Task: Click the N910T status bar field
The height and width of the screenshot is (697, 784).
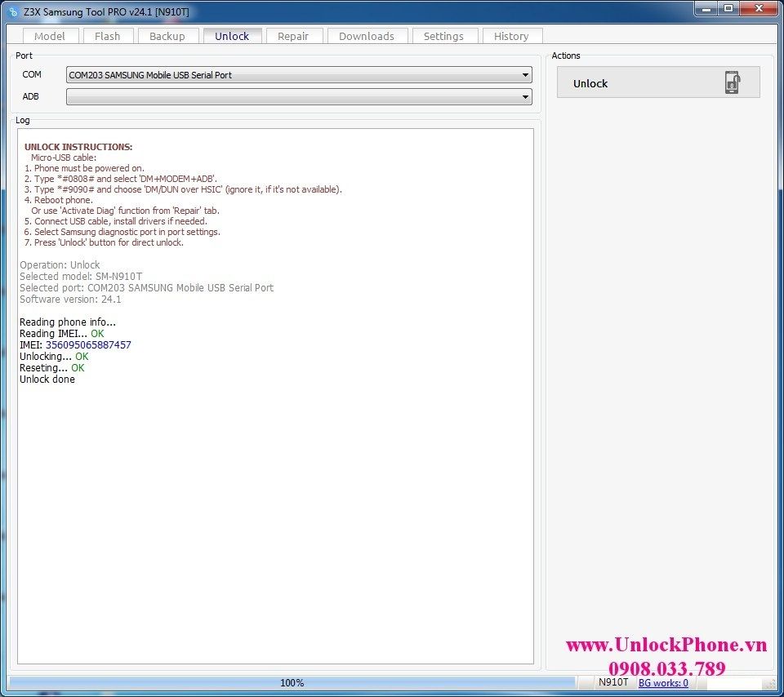Action: [613, 682]
